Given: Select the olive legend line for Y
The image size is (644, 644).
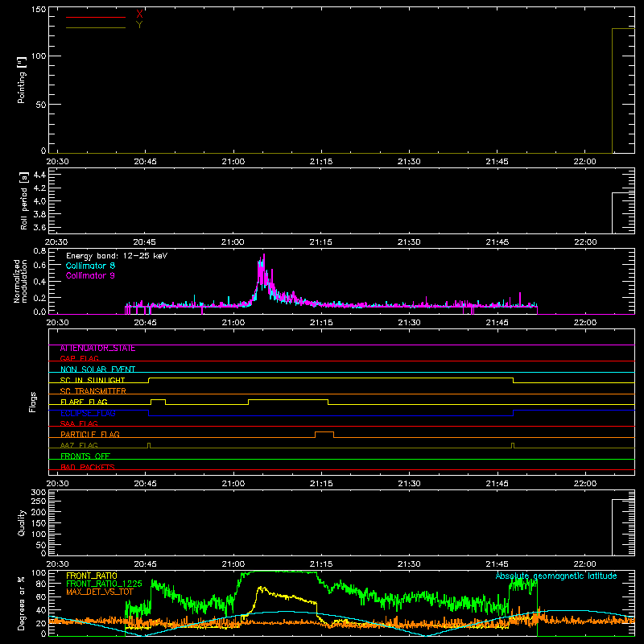Looking at the screenshot, I should [96, 28].
